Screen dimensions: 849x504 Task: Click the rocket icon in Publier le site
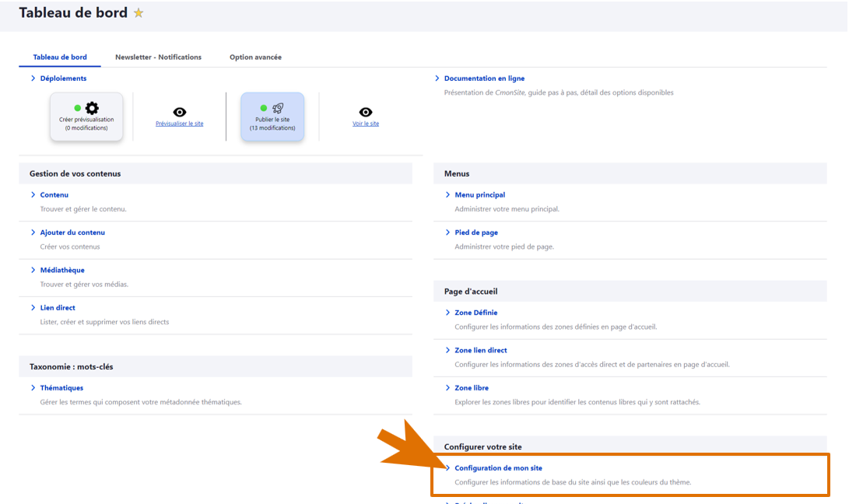coord(277,108)
